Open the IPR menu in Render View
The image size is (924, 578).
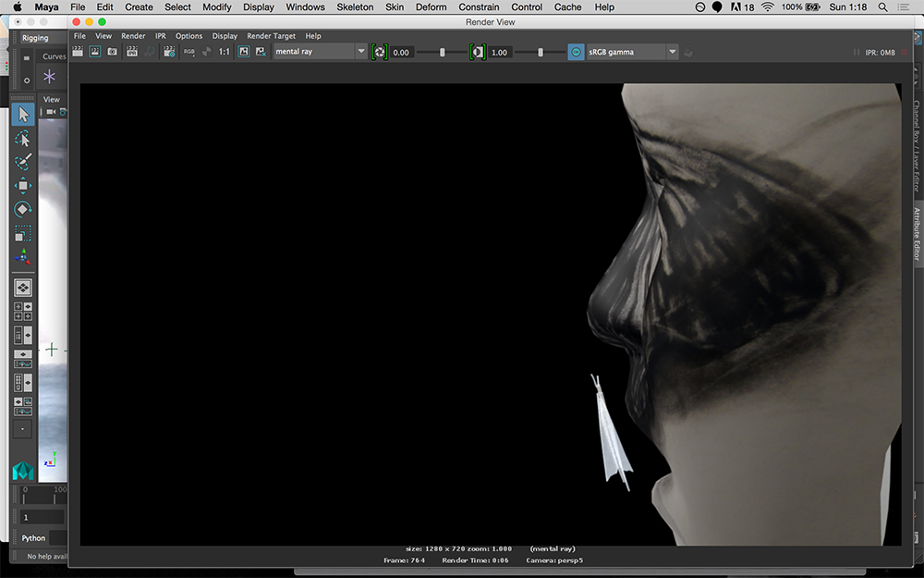pyautogui.click(x=161, y=36)
